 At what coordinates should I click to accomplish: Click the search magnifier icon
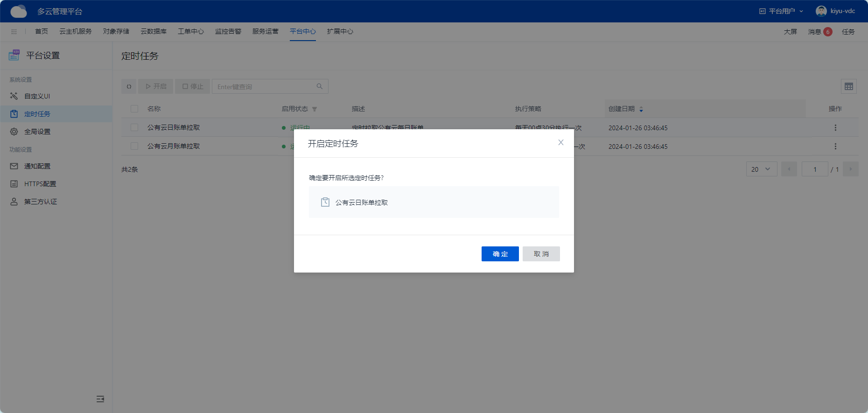[x=320, y=86]
